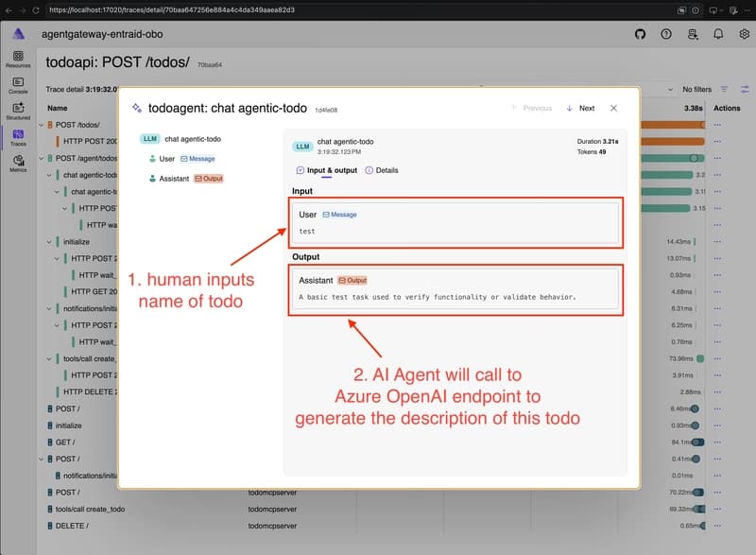Open actions menu for tools/call create_todo row

[717, 510]
